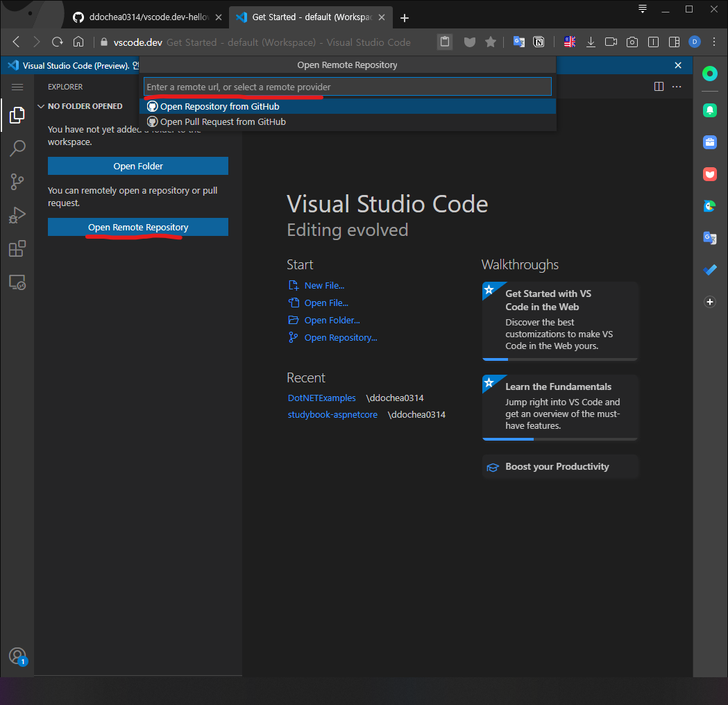Screen dimensions: 728x705
Task: Add a sidebar app with plus icon
Action: click(709, 302)
